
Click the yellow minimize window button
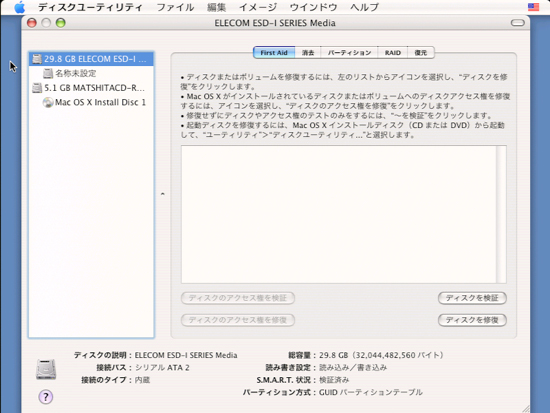pyautogui.click(x=46, y=23)
